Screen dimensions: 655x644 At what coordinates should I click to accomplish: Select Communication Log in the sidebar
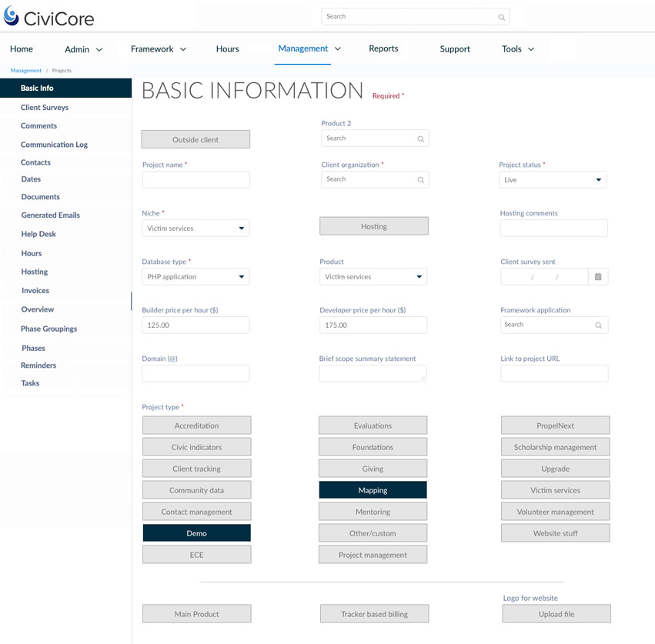tap(54, 145)
